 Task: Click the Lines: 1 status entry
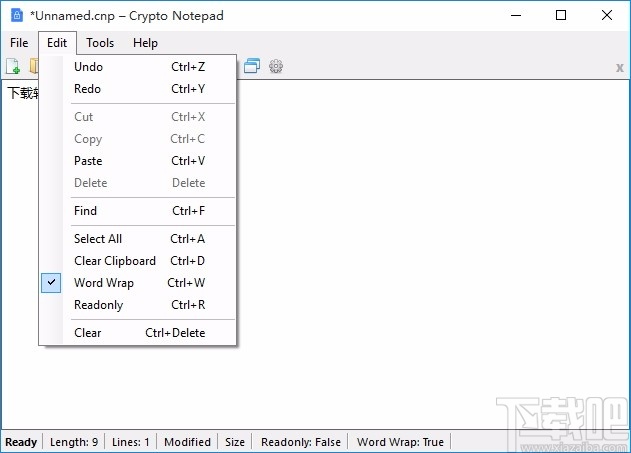(130, 442)
